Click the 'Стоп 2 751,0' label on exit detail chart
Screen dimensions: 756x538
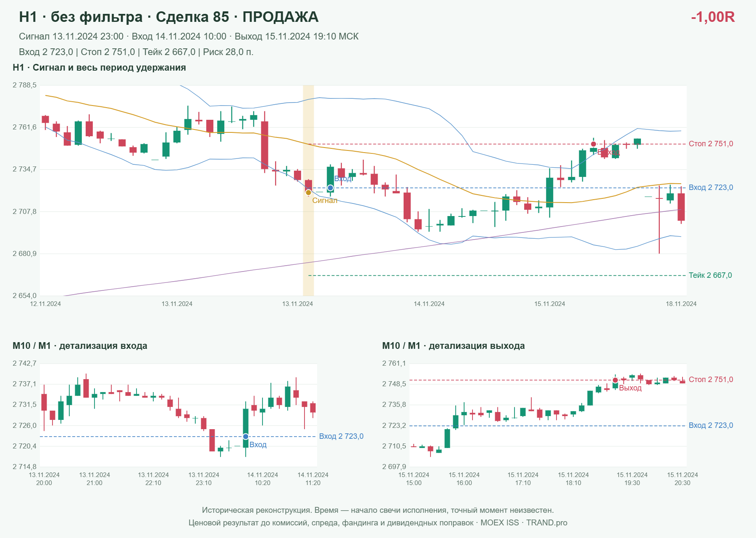point(711,380)
